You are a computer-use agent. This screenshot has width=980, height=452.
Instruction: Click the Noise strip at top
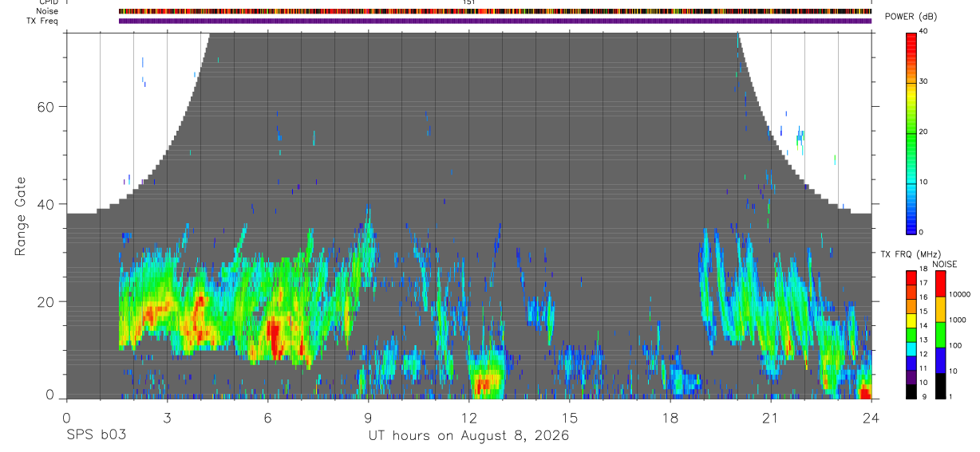point(495,12)
